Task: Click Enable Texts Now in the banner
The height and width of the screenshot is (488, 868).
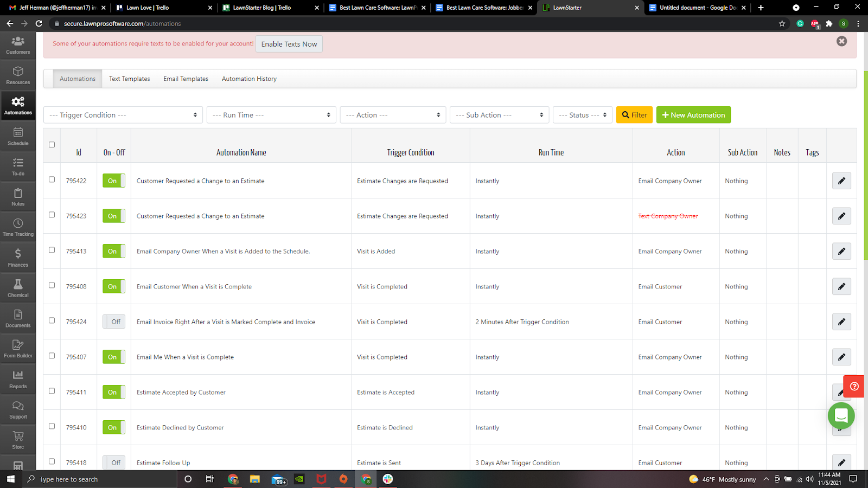Action: tap(289, 44)
